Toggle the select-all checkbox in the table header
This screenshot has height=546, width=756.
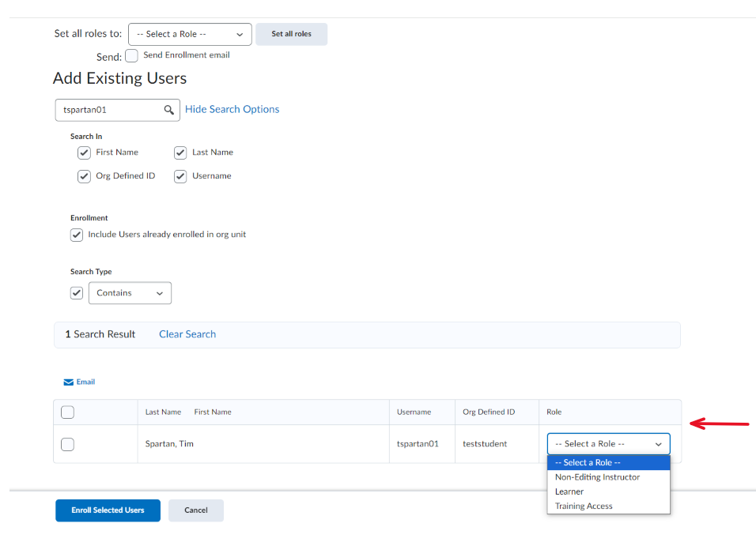point(67,412)
